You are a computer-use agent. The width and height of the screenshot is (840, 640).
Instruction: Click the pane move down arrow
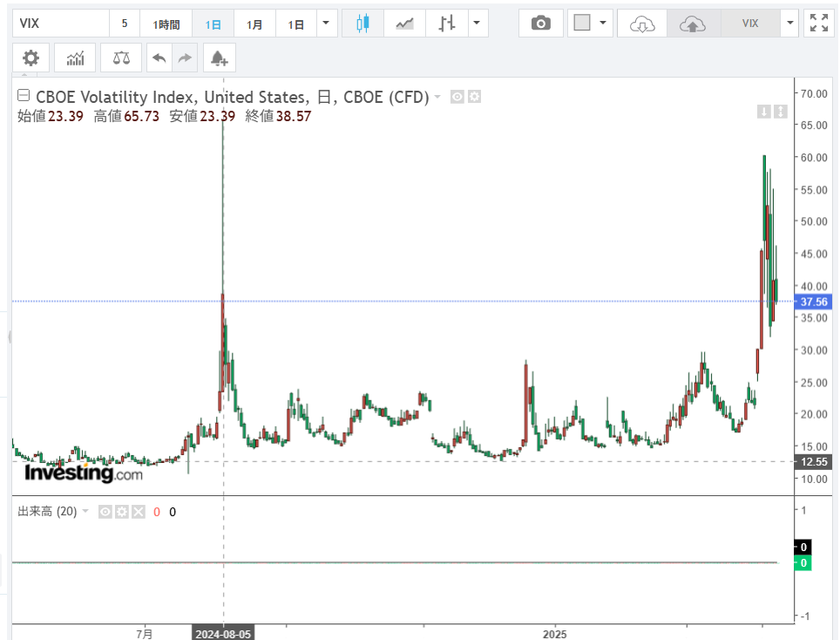764,112
